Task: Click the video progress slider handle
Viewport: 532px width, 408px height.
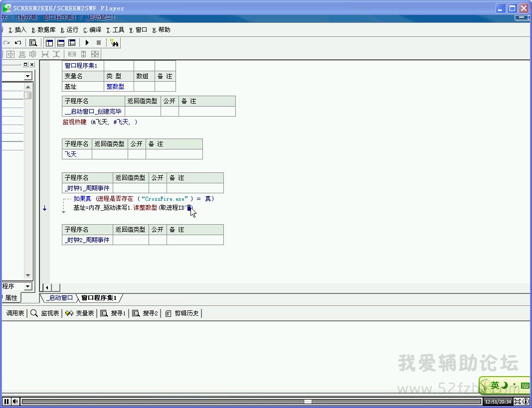Action: [308, 402]
